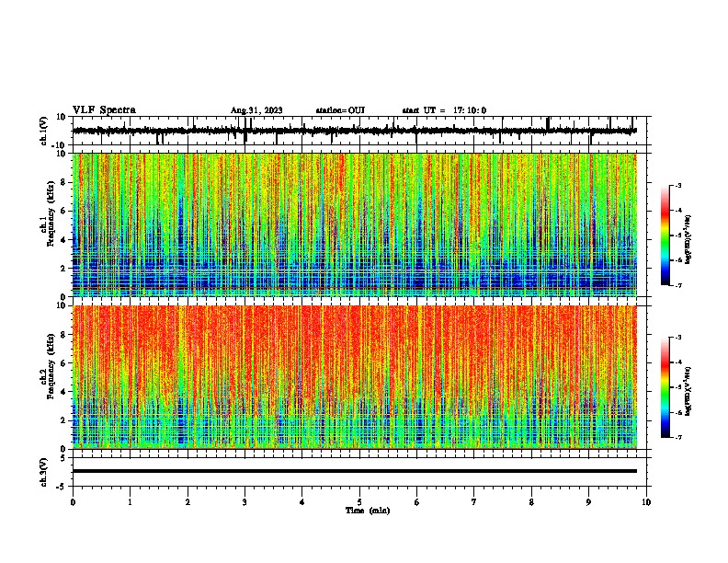Click the "-3" label on ch.1 color bar
This screenshot has width=728, height=563.
click(678, 186)
